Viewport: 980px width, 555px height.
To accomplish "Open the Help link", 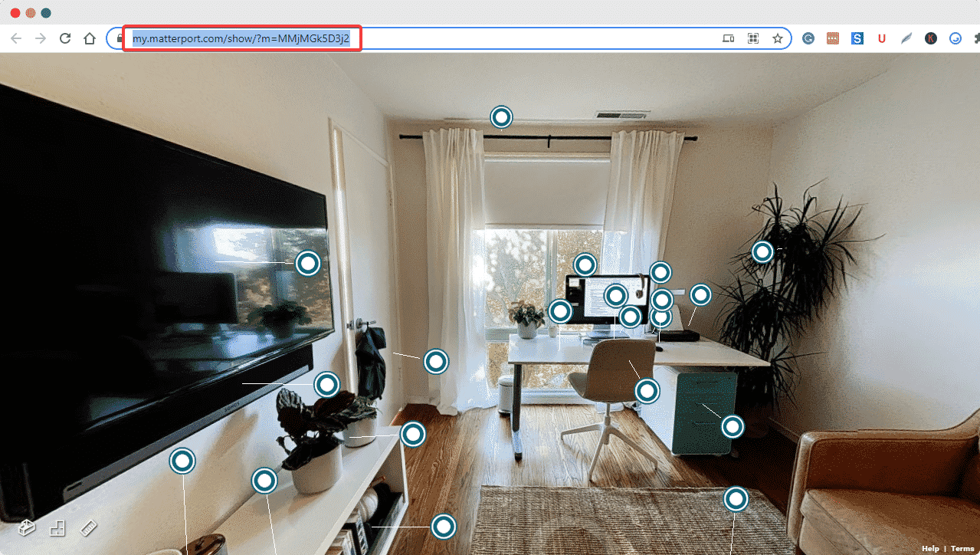I will coord(930,548).
